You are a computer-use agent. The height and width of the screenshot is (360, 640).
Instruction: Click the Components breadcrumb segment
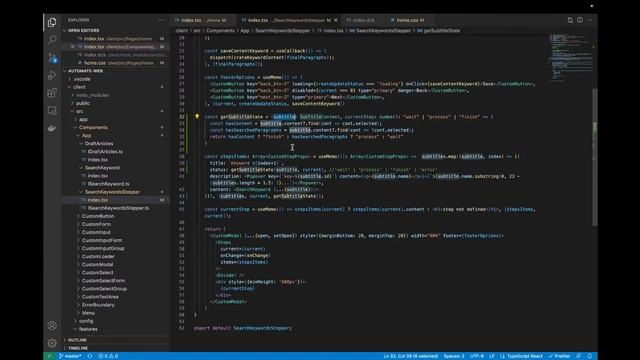point(220,31)
